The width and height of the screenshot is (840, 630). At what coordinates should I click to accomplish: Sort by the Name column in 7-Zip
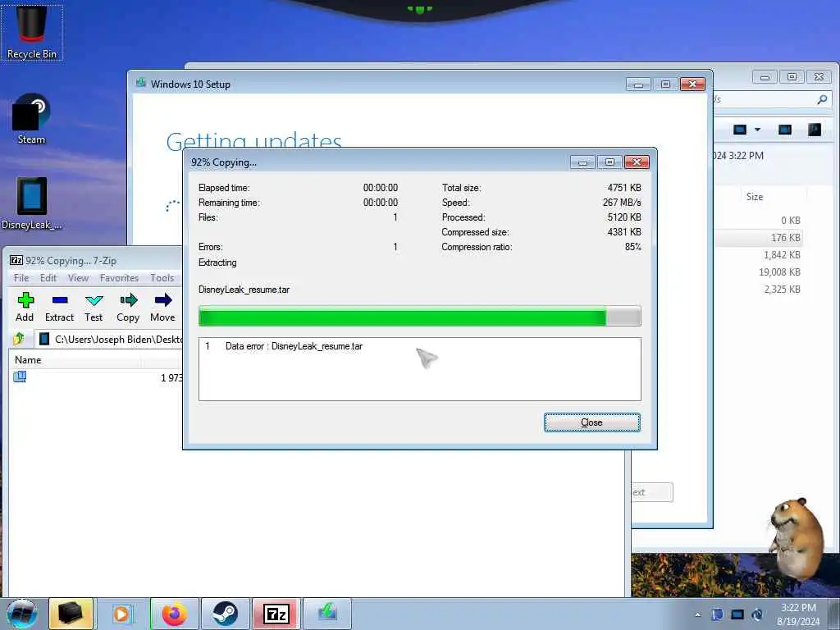[x=75, y=360]
